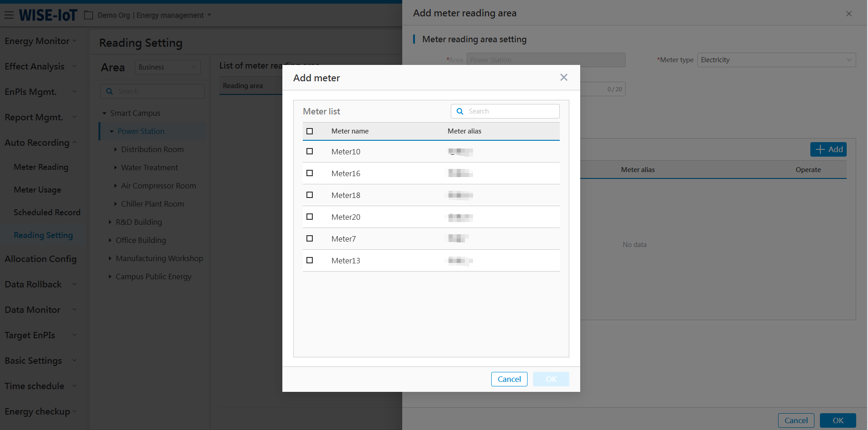Image resolution: width=868 pixels, height=430 pixels.
Task: Close the Add meter dialog
Action: pos(563,78)
